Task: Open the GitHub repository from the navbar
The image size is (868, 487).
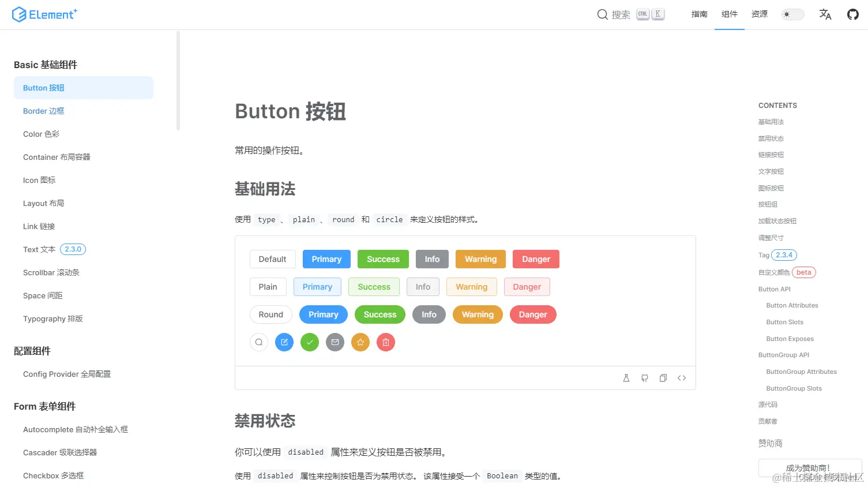Action: [852, 14]
